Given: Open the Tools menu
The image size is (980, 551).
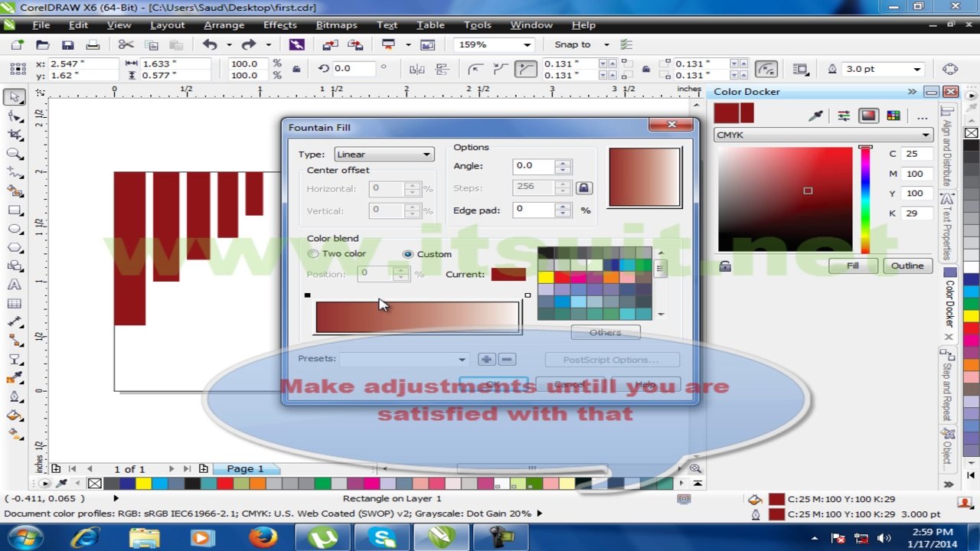Looking at the screenshot, I should click(x=478, y=25).
